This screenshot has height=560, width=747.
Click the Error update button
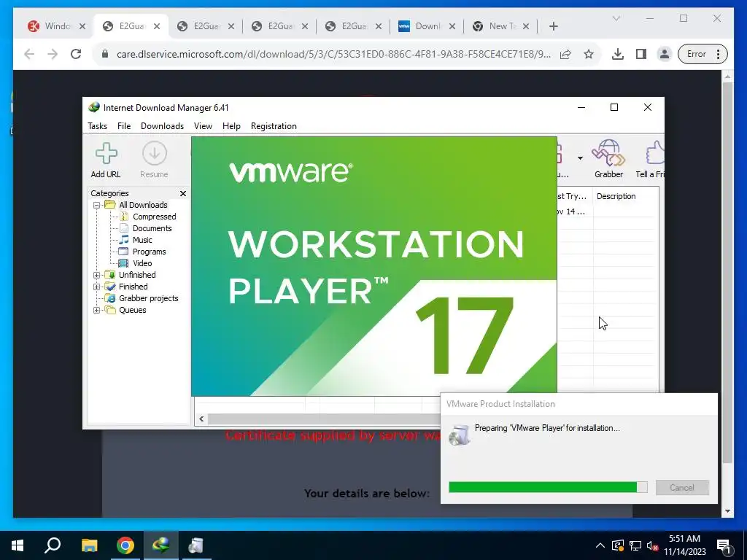(x=703, y=54)
